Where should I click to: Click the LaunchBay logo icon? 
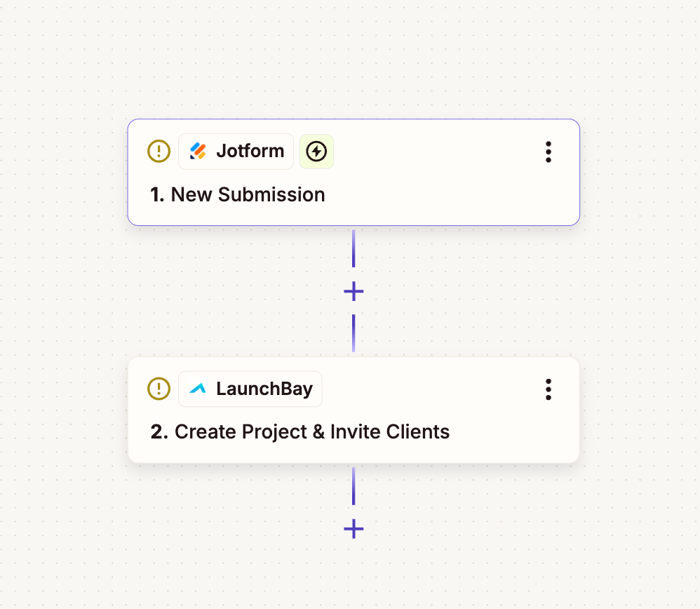click(198, 389)
